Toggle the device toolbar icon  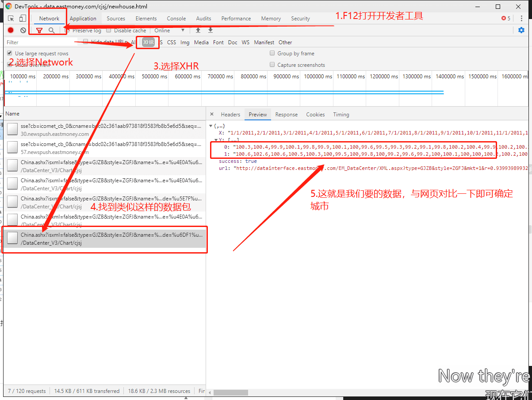click(23, 19)
